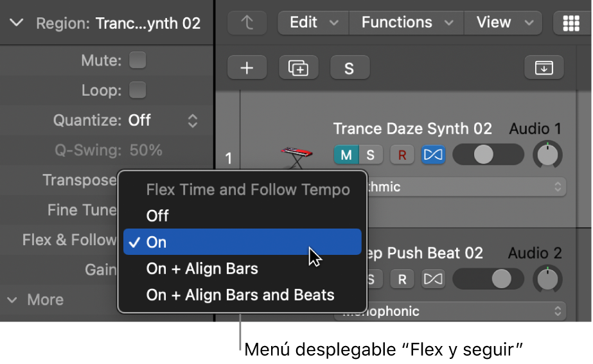Record-enable the Push Beat 02 track
This screenshot has height=364, width=593.
(402, 279)
